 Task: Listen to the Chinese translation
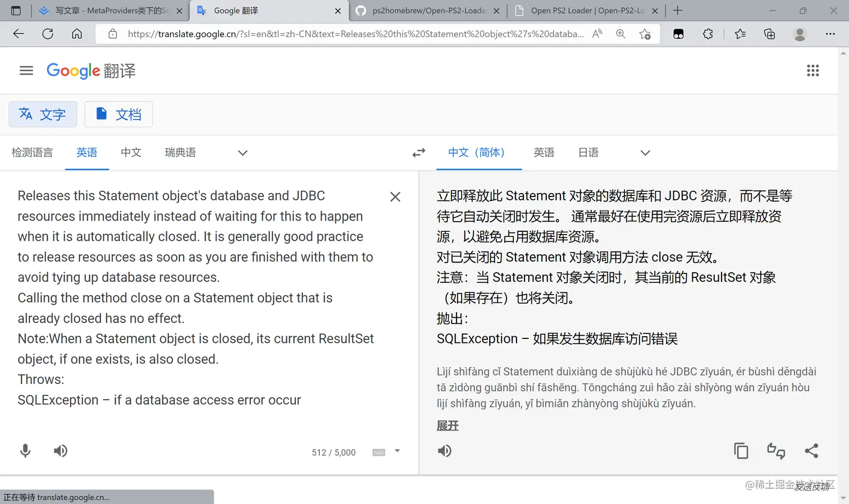(x=445, y=451)
